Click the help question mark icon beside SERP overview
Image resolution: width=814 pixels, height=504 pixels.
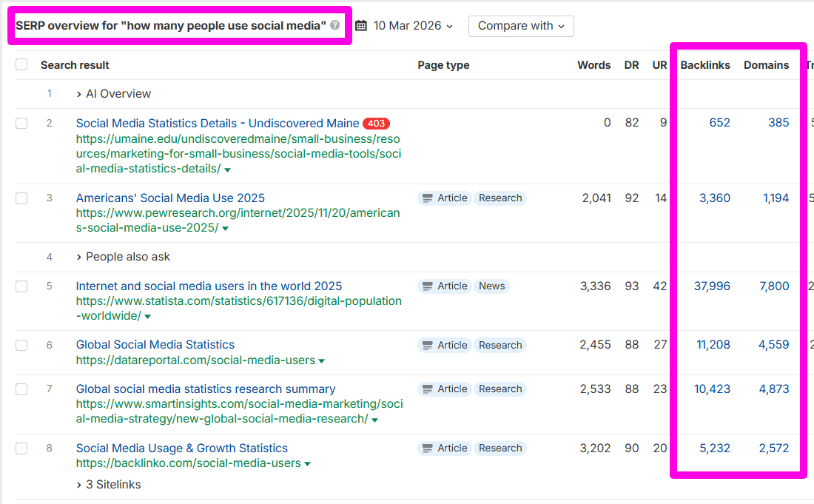pos(334,25)
